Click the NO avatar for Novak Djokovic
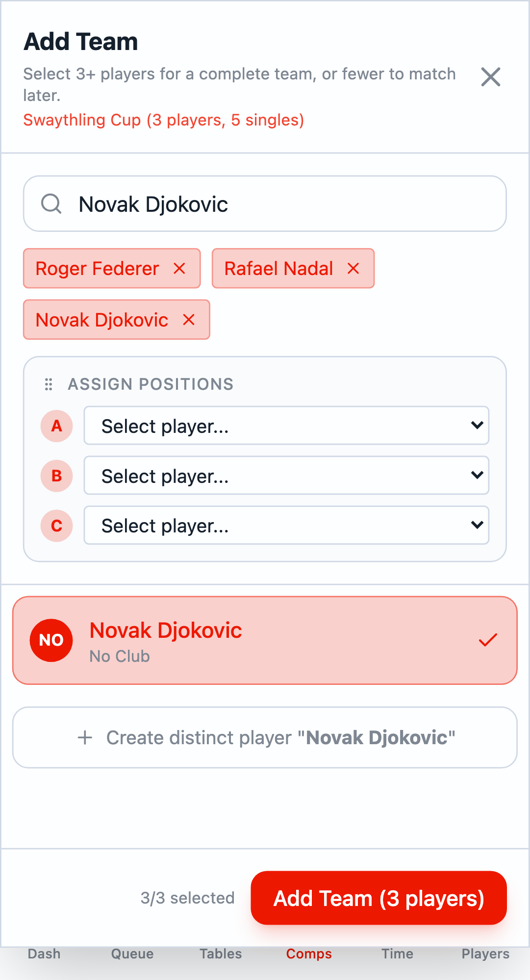Viewport: 530px width, 980px height. click(51, 640)
